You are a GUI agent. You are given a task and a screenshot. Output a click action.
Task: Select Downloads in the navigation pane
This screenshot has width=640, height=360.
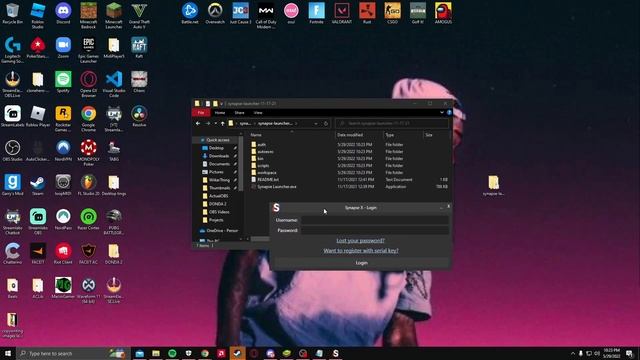click(219, 156)
